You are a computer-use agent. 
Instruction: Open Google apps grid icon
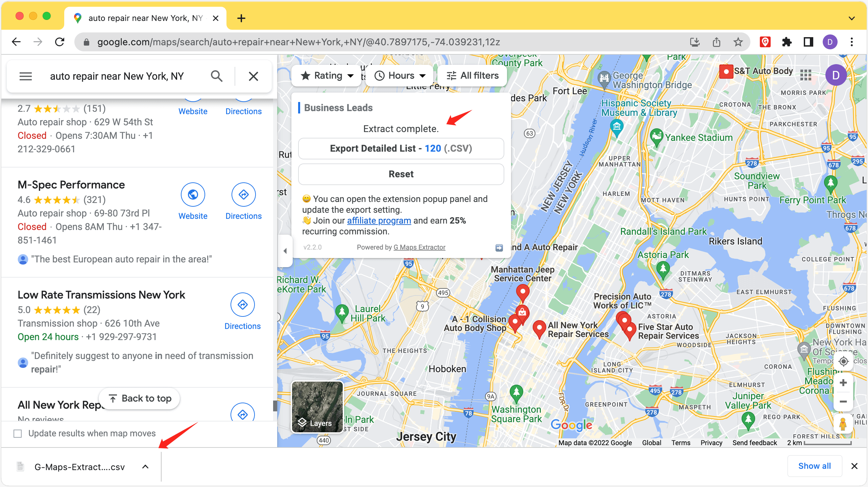pos(806,75)
